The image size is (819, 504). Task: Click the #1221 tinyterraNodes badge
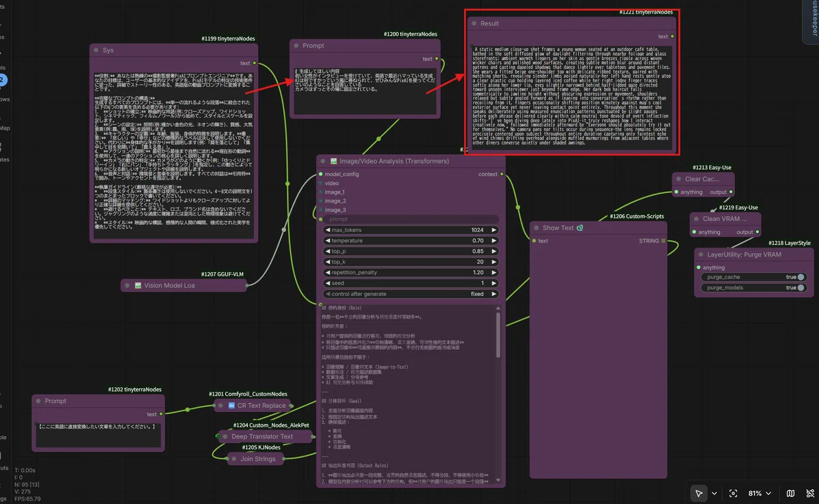pos(646,12)
